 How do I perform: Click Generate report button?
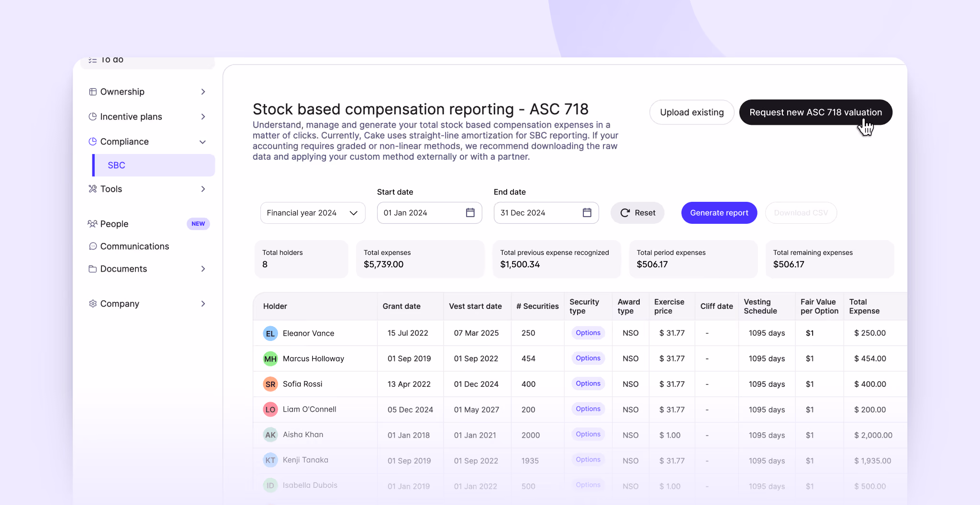point(719,213)
